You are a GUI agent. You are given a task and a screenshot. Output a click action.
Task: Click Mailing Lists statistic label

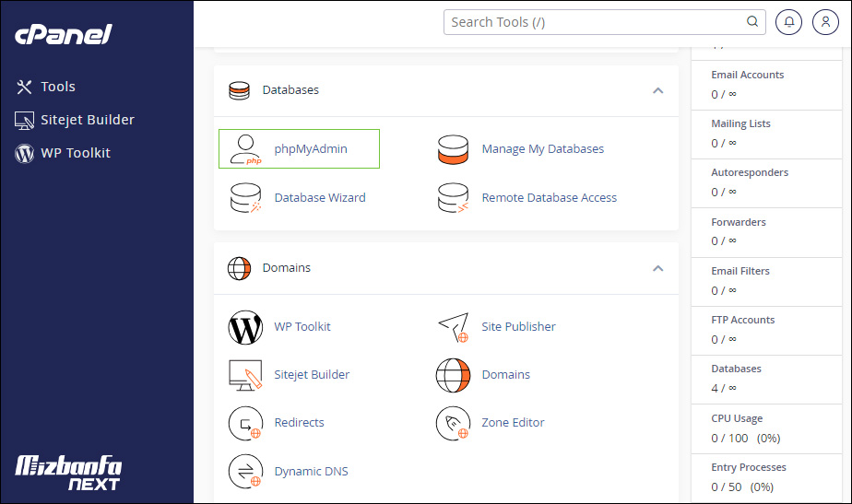740,123
